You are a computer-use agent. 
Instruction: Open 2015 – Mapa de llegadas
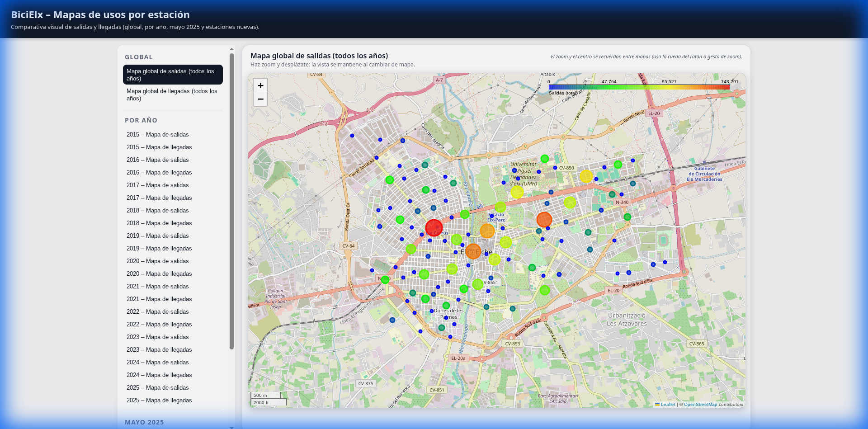[x=173, y=147]
